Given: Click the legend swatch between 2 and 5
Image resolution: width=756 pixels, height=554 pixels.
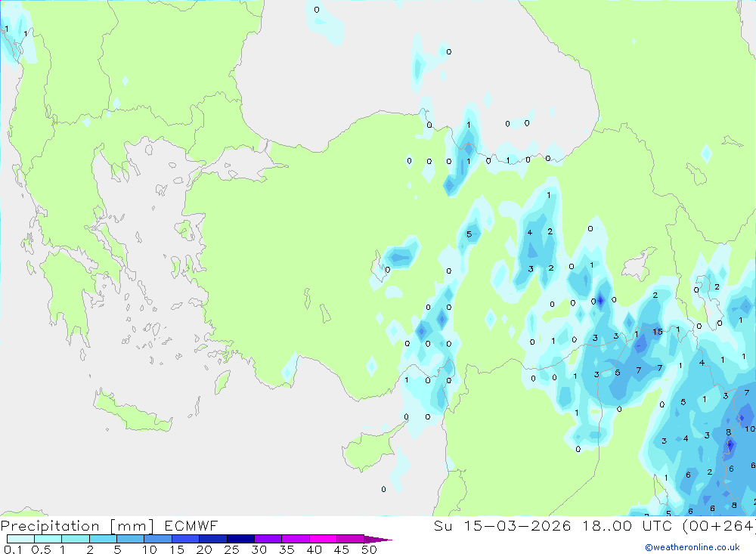Looking at the screenshot, I should (103, 539).
